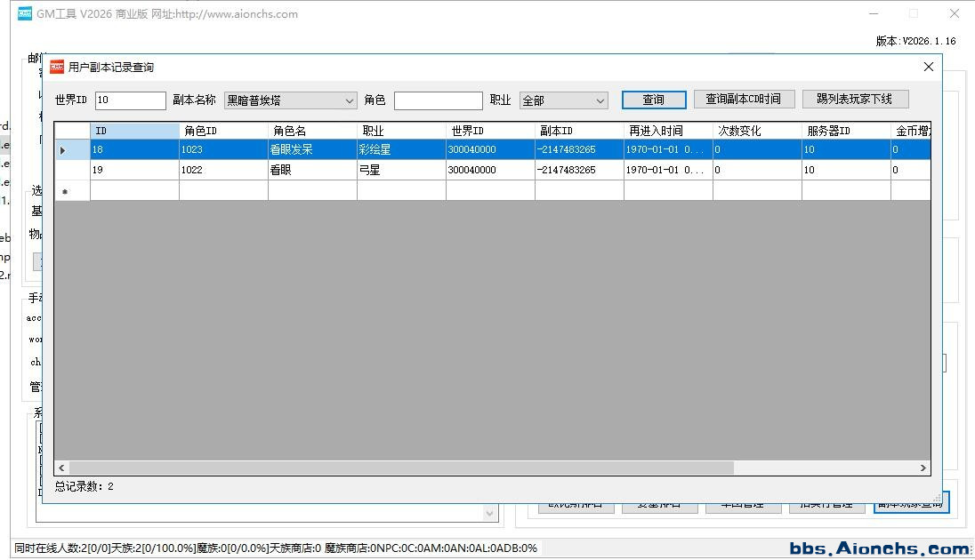The width and height of the screenshot is (975, 560).
Task: Sort by the 角色名 column header
Action: [x=311, y=131]
